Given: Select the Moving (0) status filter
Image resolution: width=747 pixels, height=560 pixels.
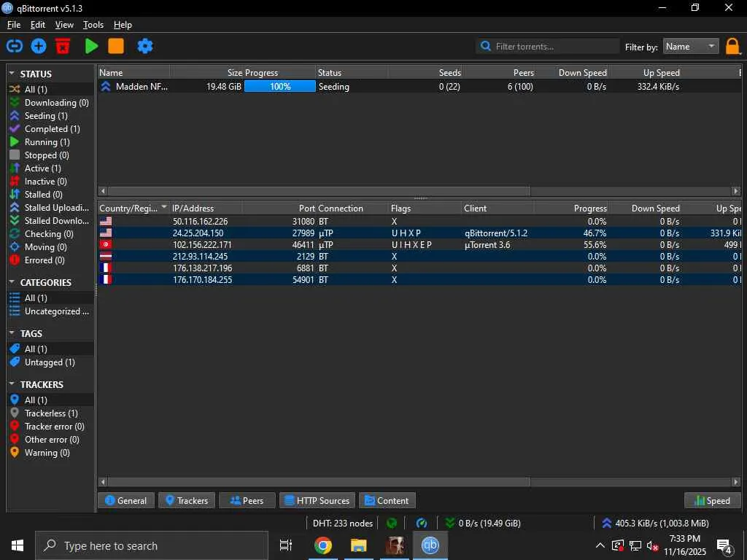Looking at the screenshot, I should 50,247.
